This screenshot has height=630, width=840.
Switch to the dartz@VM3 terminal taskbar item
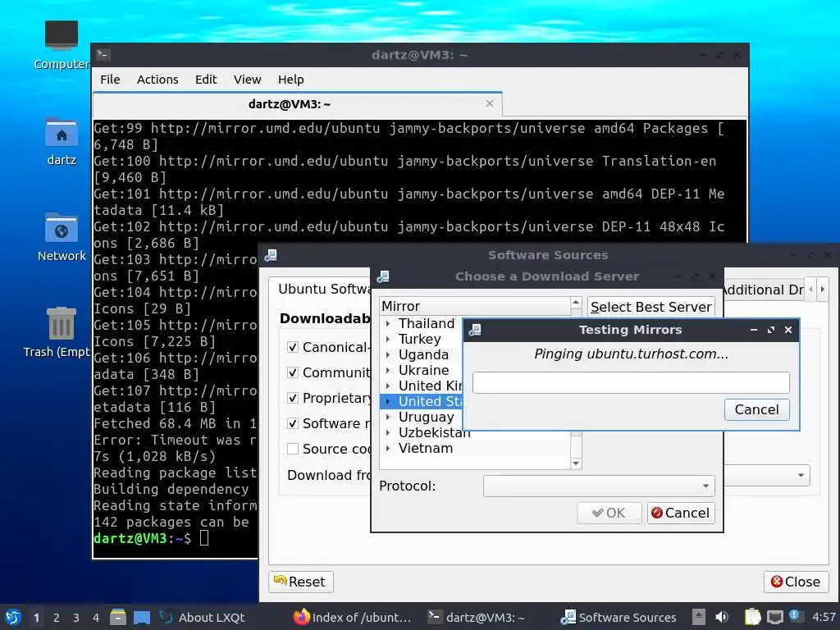tap(476, 617)
